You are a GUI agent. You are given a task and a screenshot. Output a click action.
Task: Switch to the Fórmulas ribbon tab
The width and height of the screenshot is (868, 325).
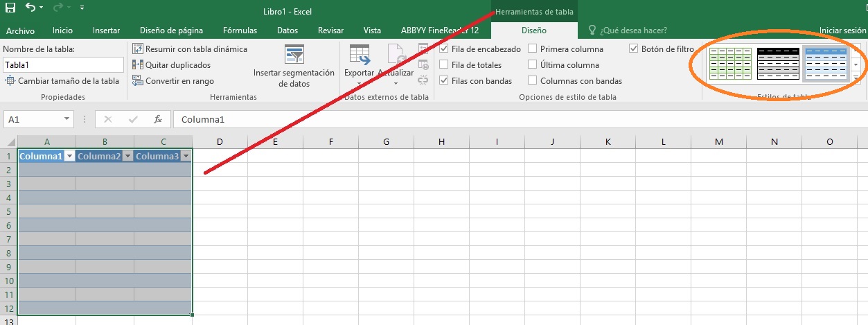tap(240, 30)
